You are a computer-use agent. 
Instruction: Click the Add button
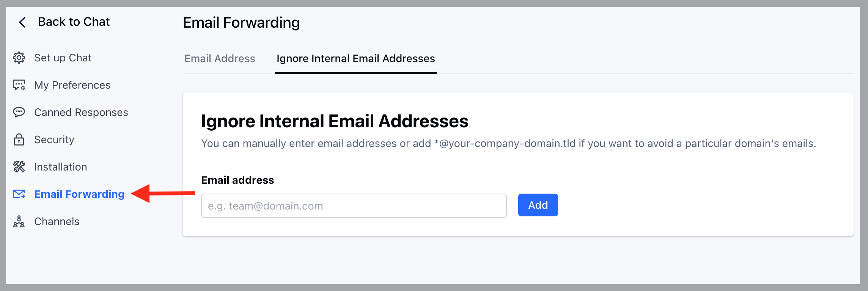[x=538, y=205]
